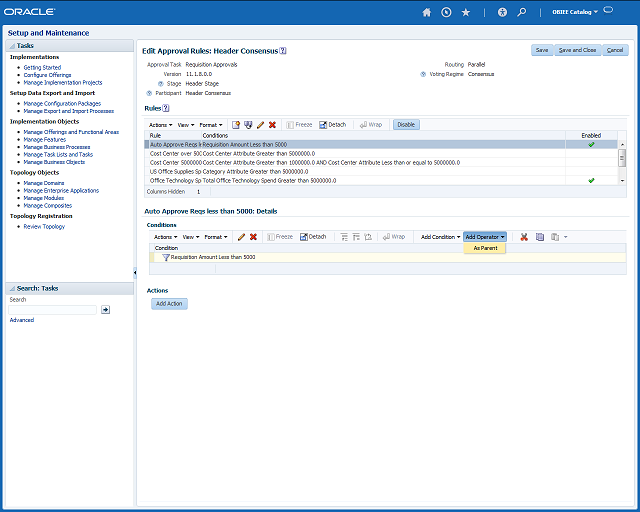Open recent items clock icon
This screenshot has height=512, width=640.
[x=446, y=12]
